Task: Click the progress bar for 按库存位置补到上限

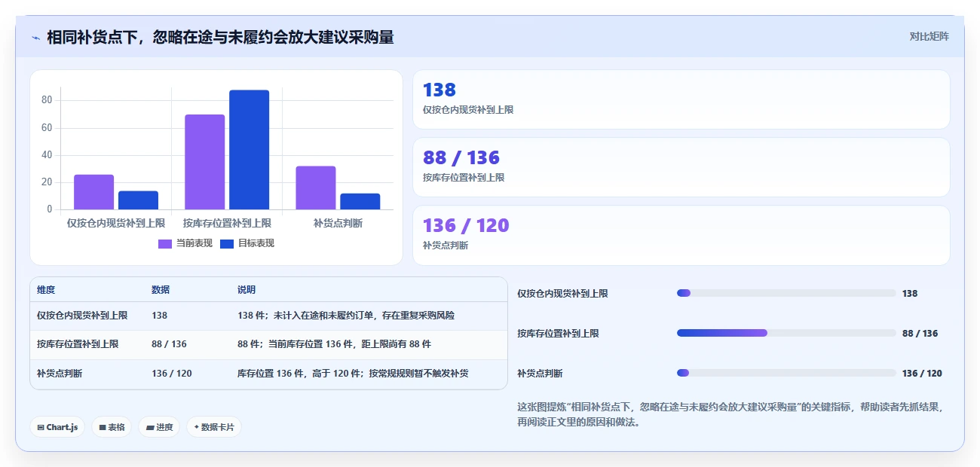Action: (786, 333)
